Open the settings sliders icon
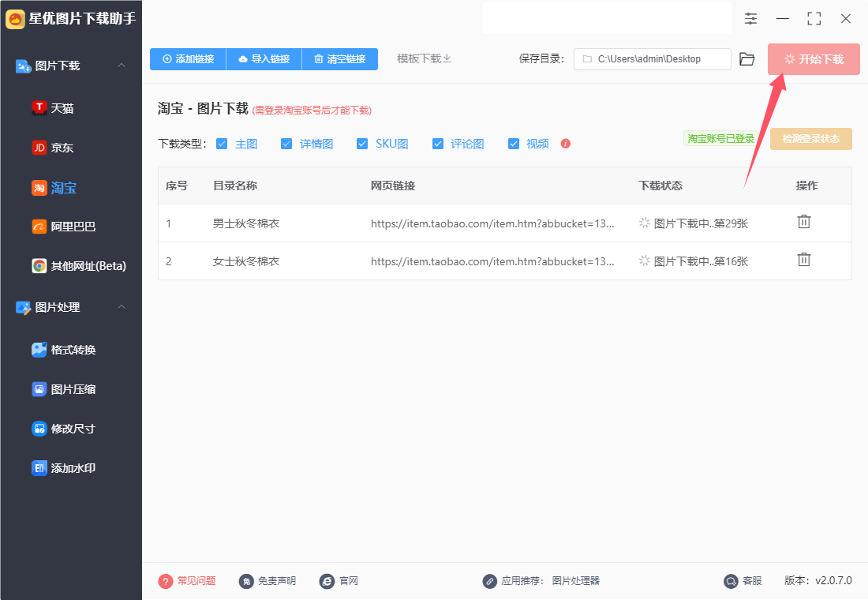868x600 pixels. [x=750, y=19]
